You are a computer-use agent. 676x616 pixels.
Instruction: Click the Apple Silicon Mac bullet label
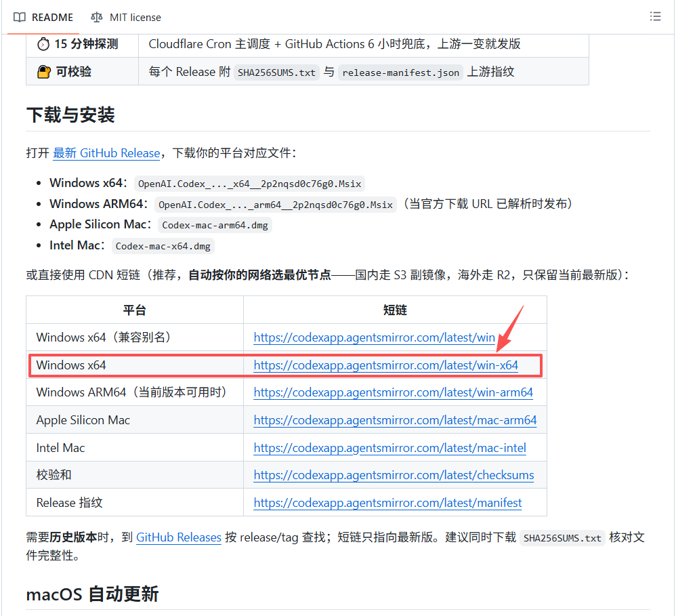point(100,224)
